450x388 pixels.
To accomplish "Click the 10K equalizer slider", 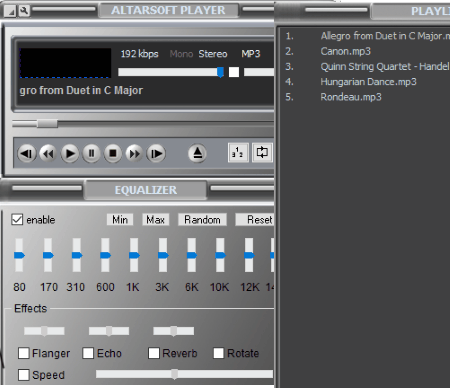I will [x=220, y=255].
